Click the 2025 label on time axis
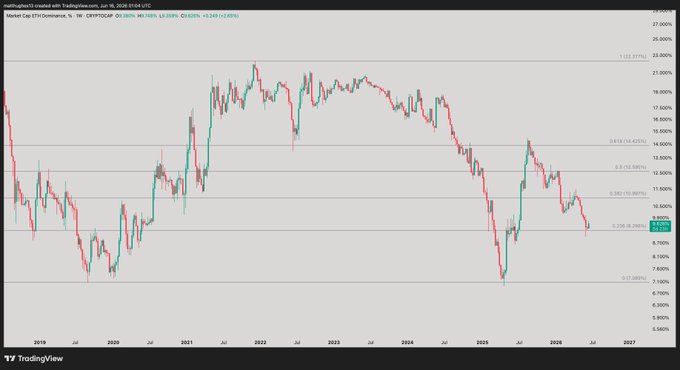This screenshot has width=680, height=370. (482, 342)
